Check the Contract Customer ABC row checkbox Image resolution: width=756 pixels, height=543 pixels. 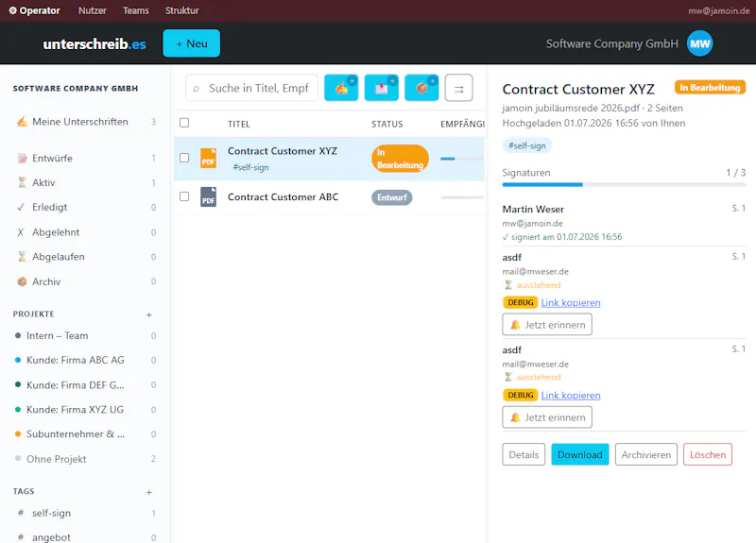coord(184,196)
